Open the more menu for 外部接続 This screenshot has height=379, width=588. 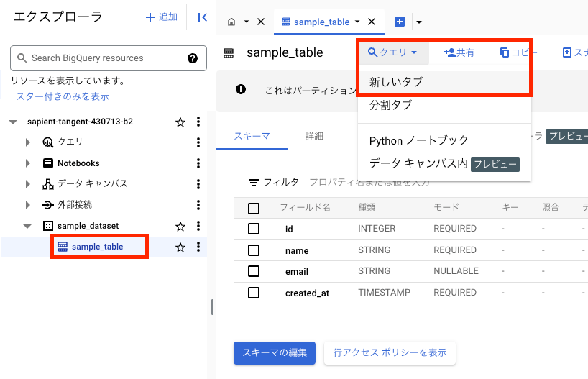(x=198, y=205)
